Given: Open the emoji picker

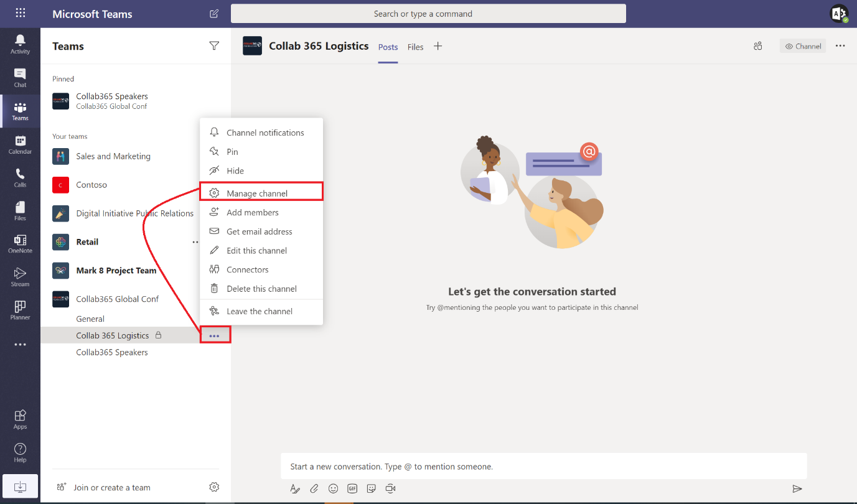Looking at the screenshot, I should [x=334, y=489].
